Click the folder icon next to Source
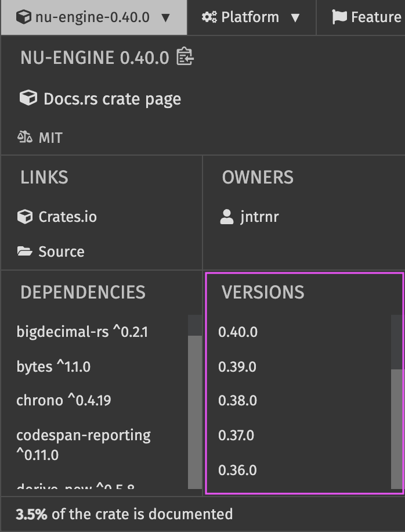This screenshot has height=532, width=405. pyautogui.click(x=24, y=251)
